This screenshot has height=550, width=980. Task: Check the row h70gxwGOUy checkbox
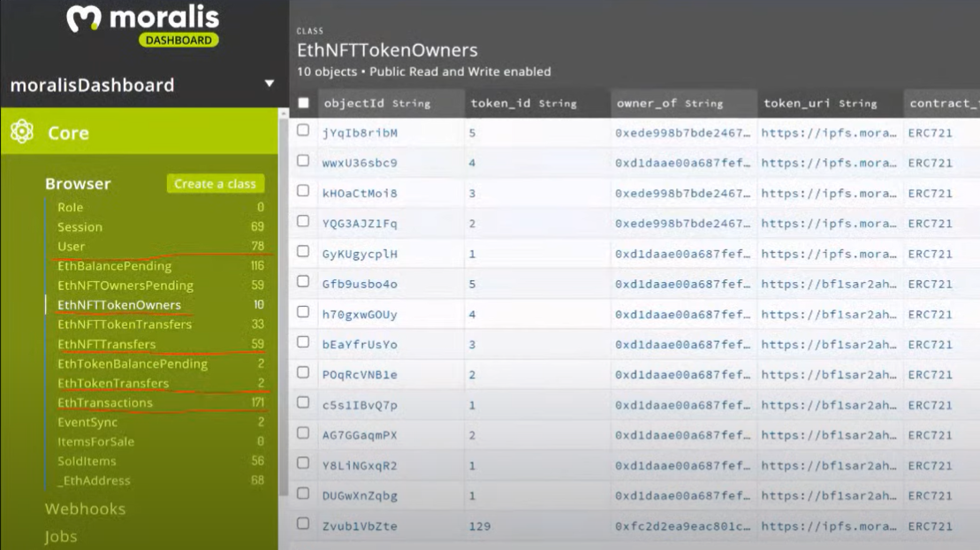[x=303, y=312]
